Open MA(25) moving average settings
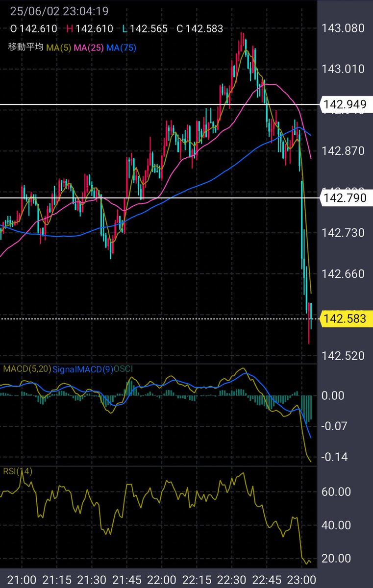Image resolution: width=373 pixels, height=588 pixels. click(88, 48)
